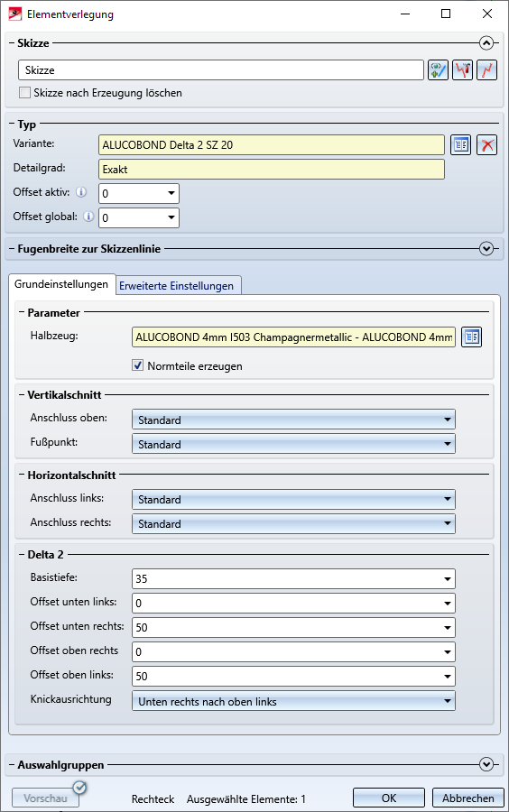Open the Halbzeug catalogue selection icon
Image resolution: width=509 pixels, height=812 pixels.
point(471,337)
